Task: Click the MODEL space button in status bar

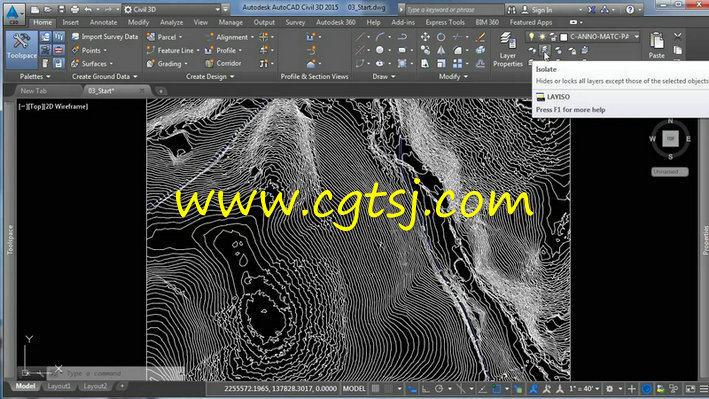Action: tap(354, 389)
